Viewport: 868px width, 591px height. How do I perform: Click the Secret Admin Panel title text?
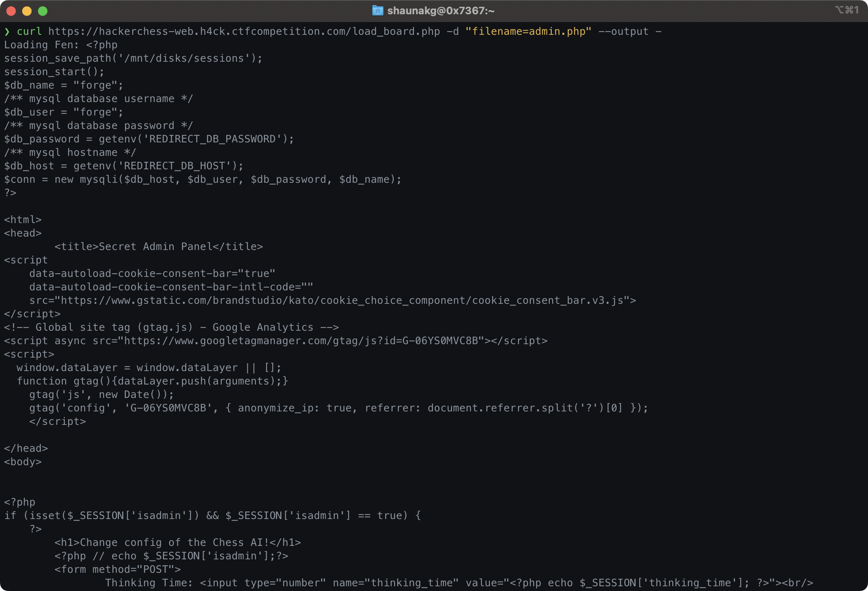[x=158, y=246]
